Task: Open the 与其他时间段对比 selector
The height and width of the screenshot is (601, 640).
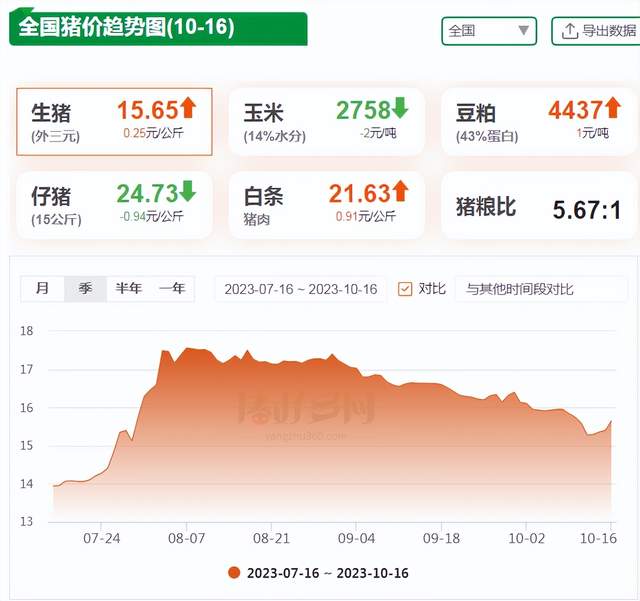Action: point(540,289)
